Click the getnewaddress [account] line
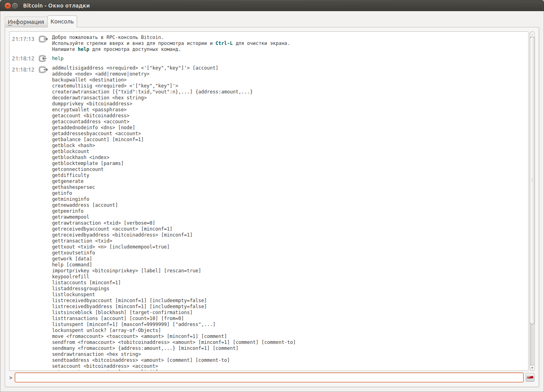This screenshot has width=544, height=392. pyautogui.click(x=85, y=205)
